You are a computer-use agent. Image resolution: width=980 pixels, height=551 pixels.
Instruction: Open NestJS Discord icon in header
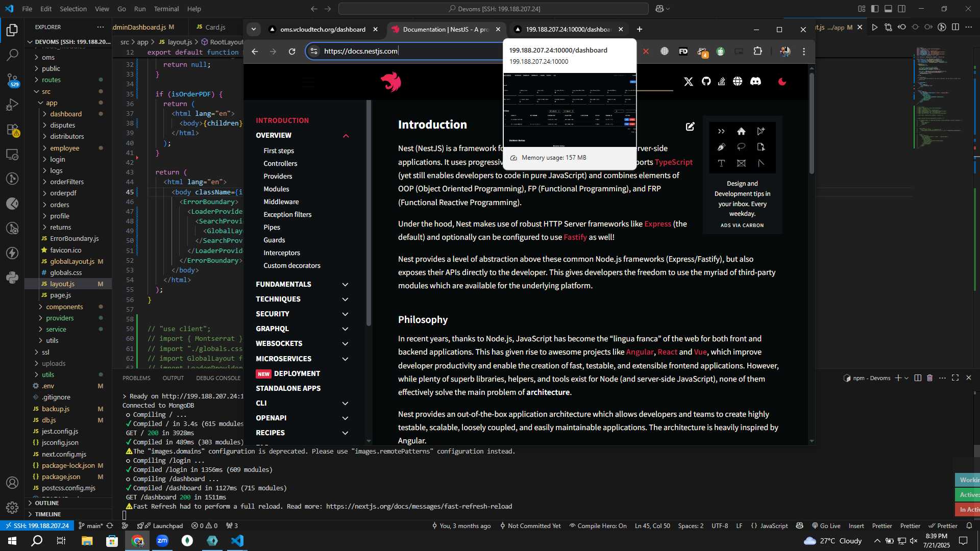[x=755, y=81]
